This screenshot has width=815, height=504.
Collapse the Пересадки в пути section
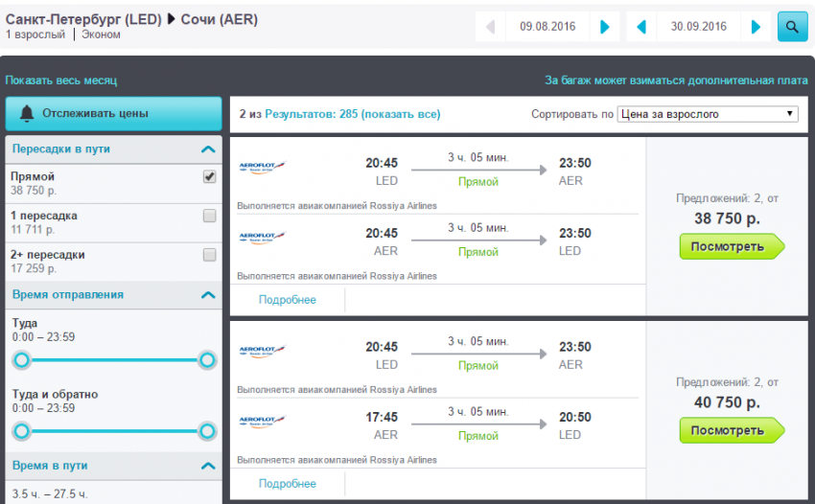[207, 149]
